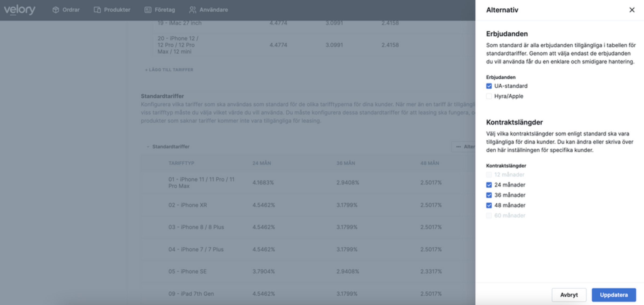Click the 24 MÅN column header

262,163
